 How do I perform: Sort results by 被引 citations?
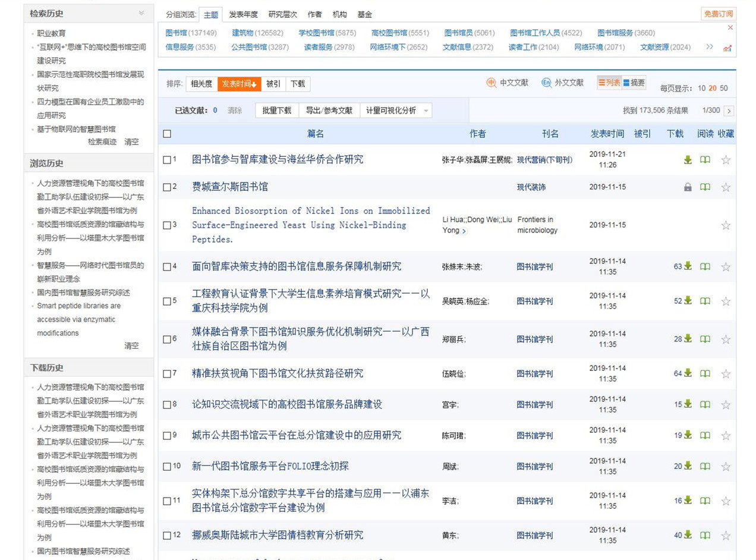(273, 84)
